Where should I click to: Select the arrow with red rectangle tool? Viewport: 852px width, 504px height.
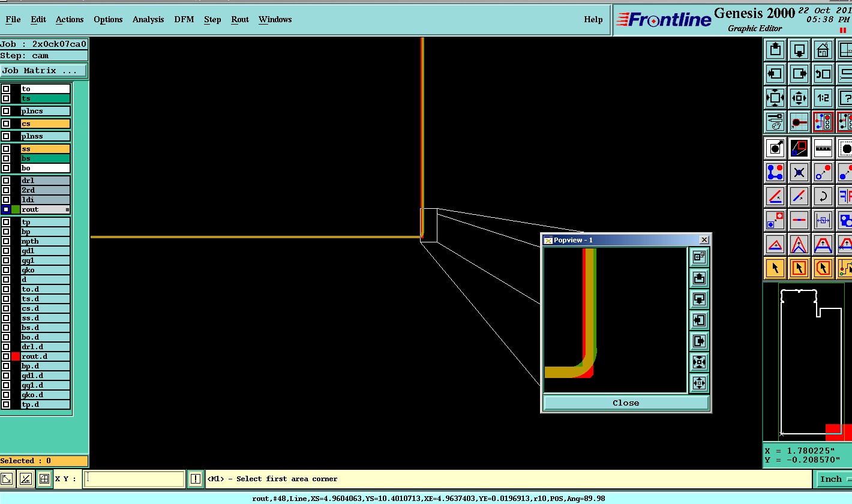point(799,268)
